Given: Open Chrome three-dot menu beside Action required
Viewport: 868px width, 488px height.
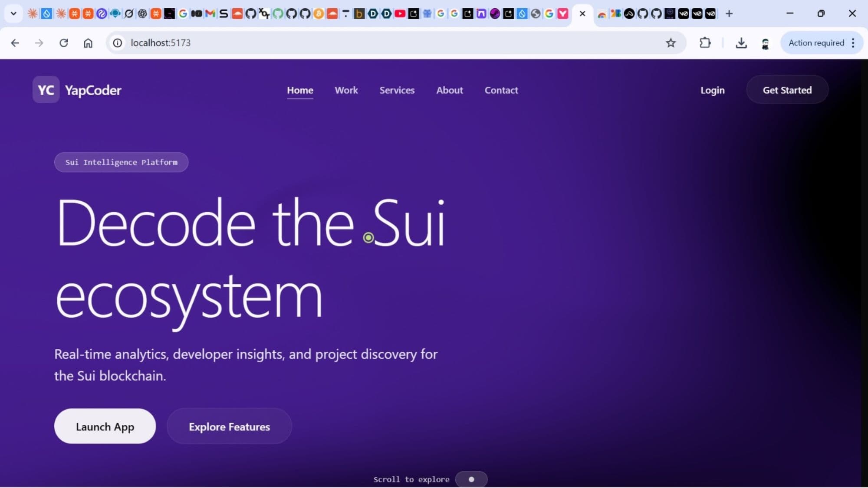Looking at the screenshot, I should pos(853,43).
